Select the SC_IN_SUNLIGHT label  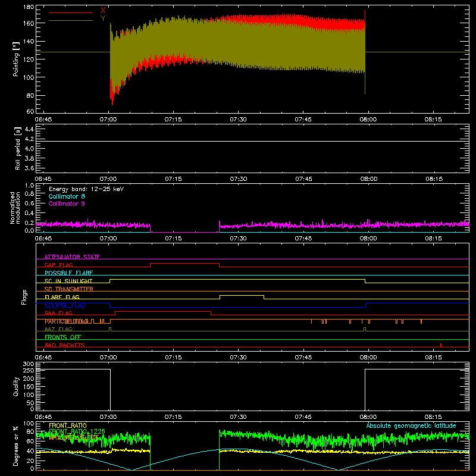coord(68,281)
